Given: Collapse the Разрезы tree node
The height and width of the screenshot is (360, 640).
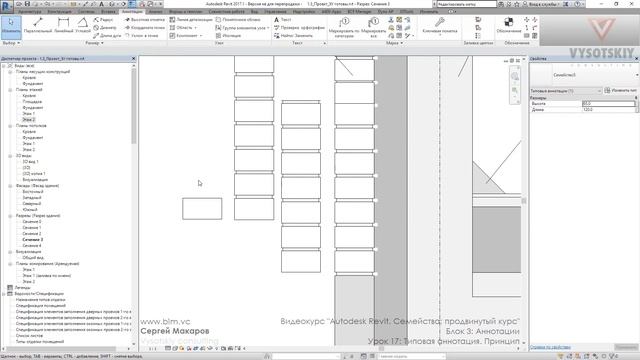Looking at the screenshot, I should (10, 216).
